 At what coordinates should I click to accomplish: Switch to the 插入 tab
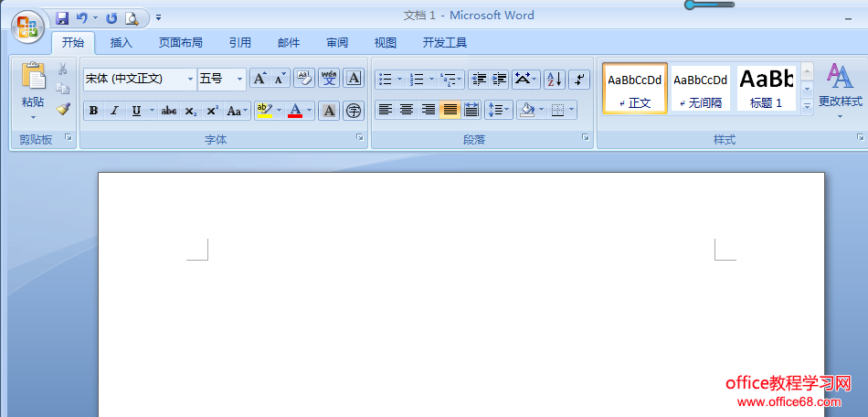[122, 43]
